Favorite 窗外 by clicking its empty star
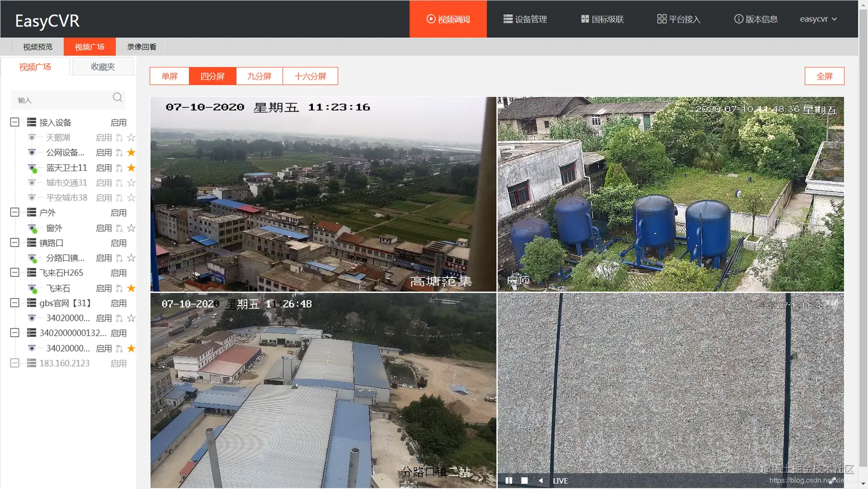Viewport: 868px width, 489px height. point(131,228)
